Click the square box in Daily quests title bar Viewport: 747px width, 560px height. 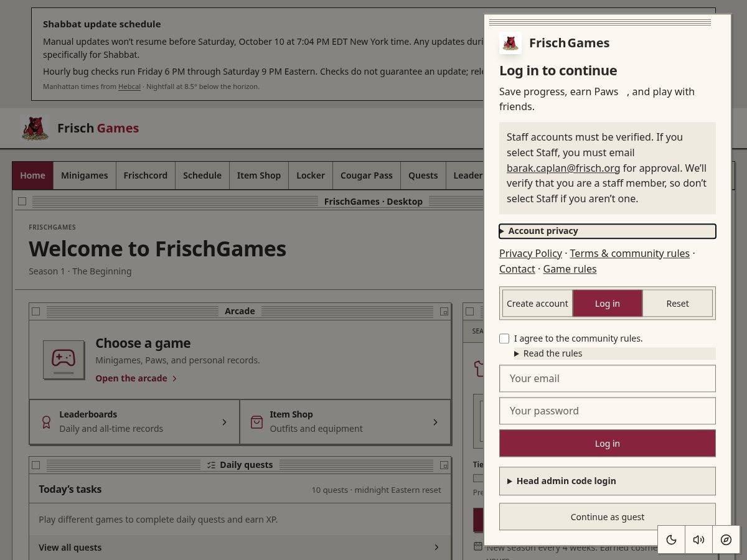tap(35, 465)
